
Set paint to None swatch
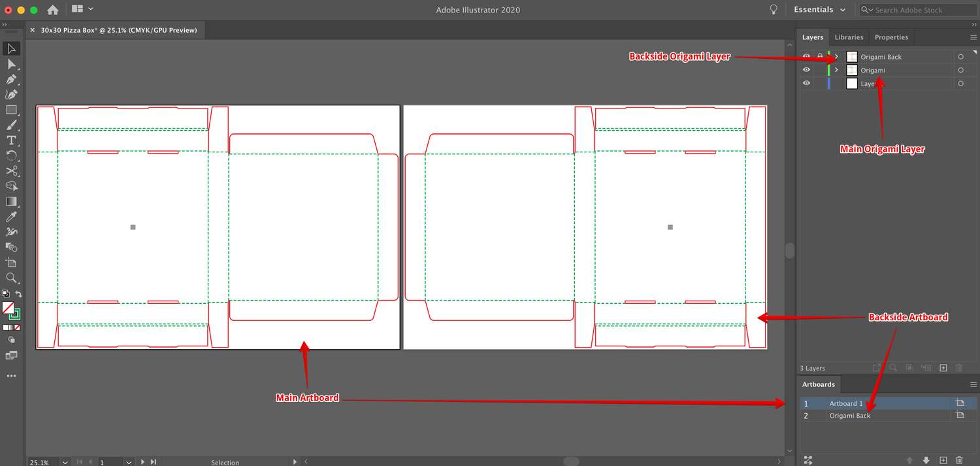18,327
